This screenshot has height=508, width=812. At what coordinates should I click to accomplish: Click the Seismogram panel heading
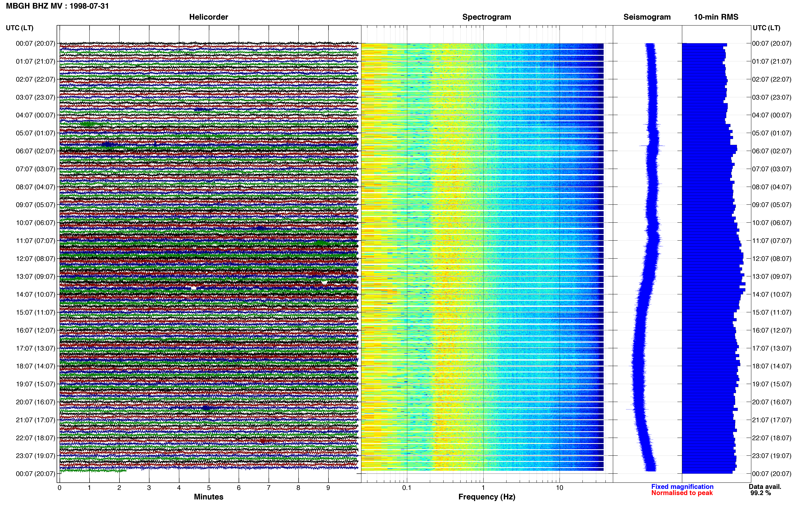click(x=647, y=17)
